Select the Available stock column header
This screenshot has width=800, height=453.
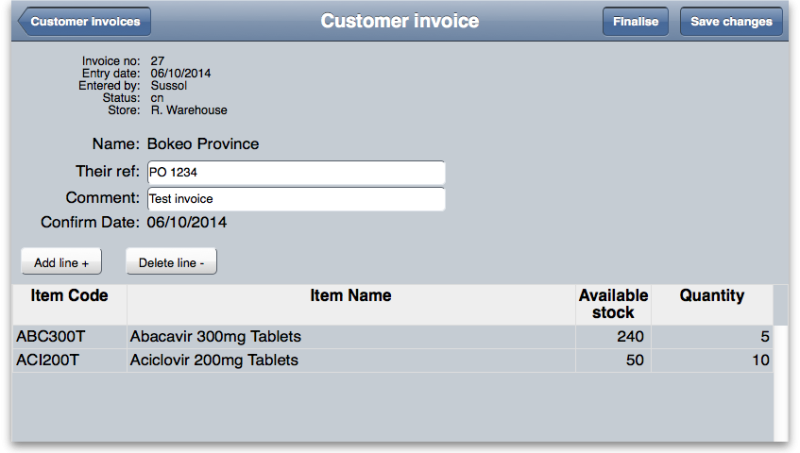pos(613,304)
